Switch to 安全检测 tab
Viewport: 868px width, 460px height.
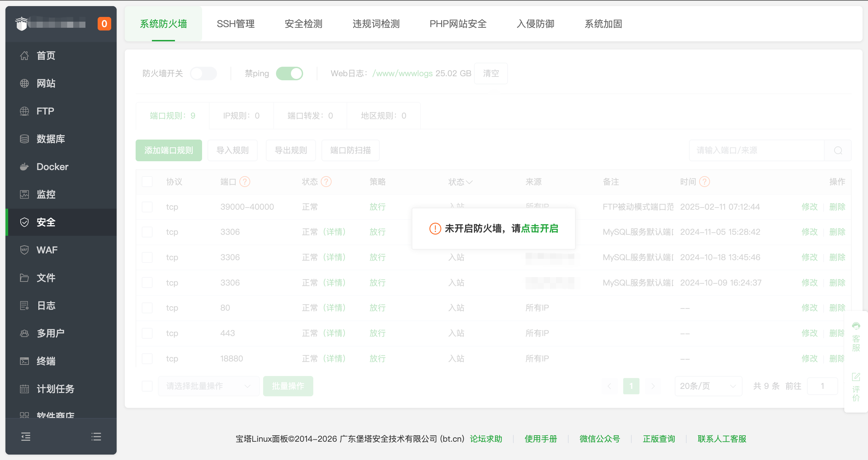point(304,24)
